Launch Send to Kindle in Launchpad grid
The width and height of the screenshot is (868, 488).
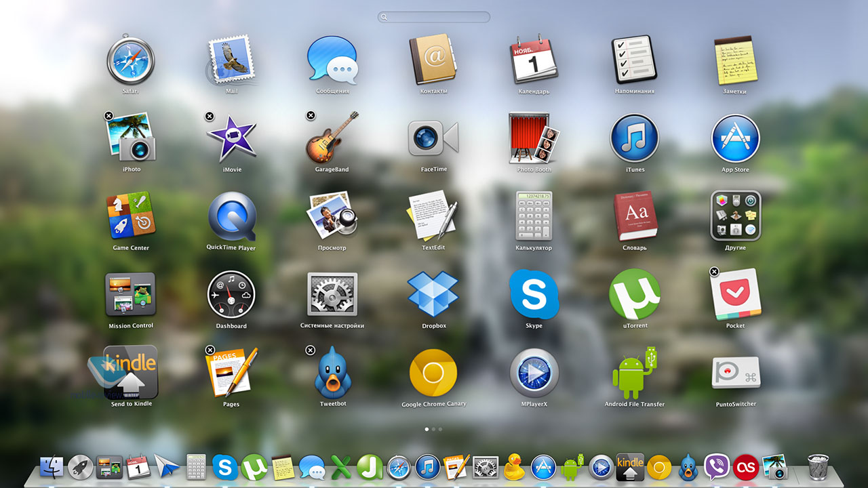click(x=132, y=373)
